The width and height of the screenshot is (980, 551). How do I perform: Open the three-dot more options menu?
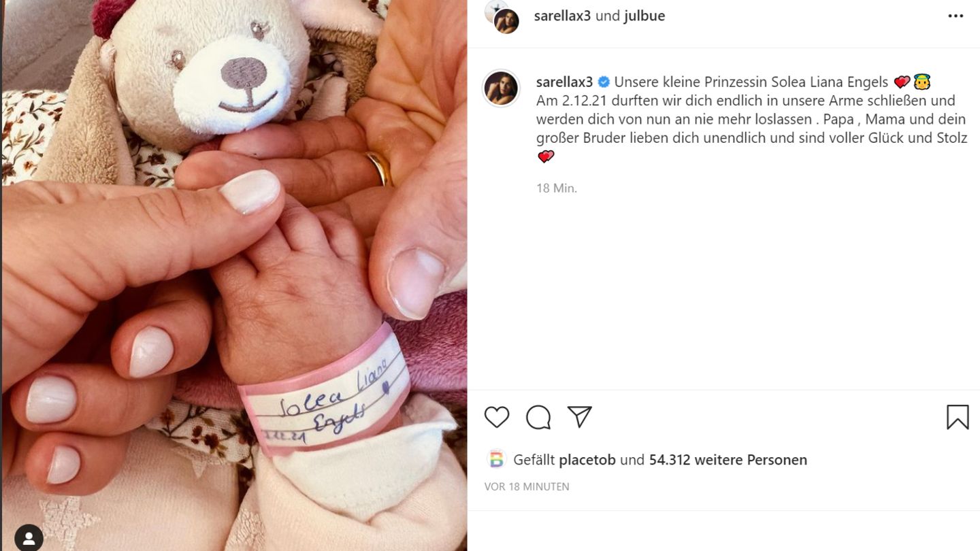point(955,16)
